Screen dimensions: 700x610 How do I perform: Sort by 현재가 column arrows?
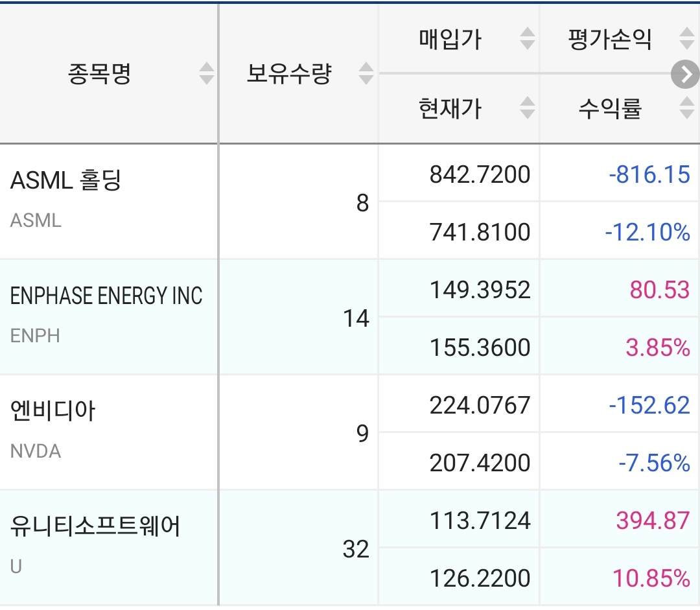click(x=528, y=108)
